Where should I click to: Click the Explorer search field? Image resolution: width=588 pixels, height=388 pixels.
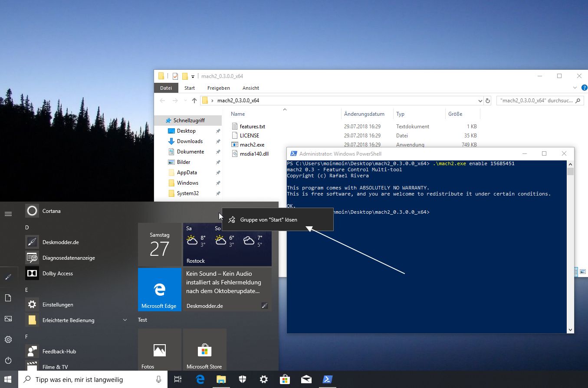(x=540, y=101)
